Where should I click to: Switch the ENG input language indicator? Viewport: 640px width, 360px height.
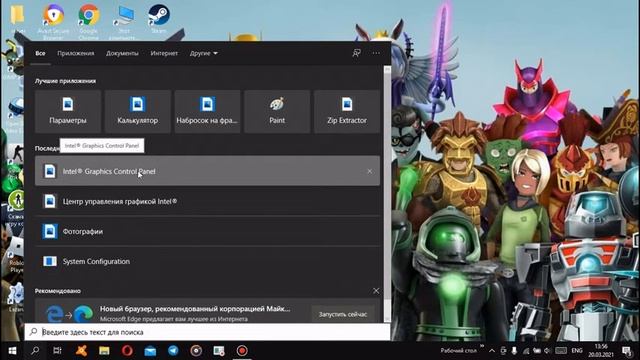[x=577, y=351]
